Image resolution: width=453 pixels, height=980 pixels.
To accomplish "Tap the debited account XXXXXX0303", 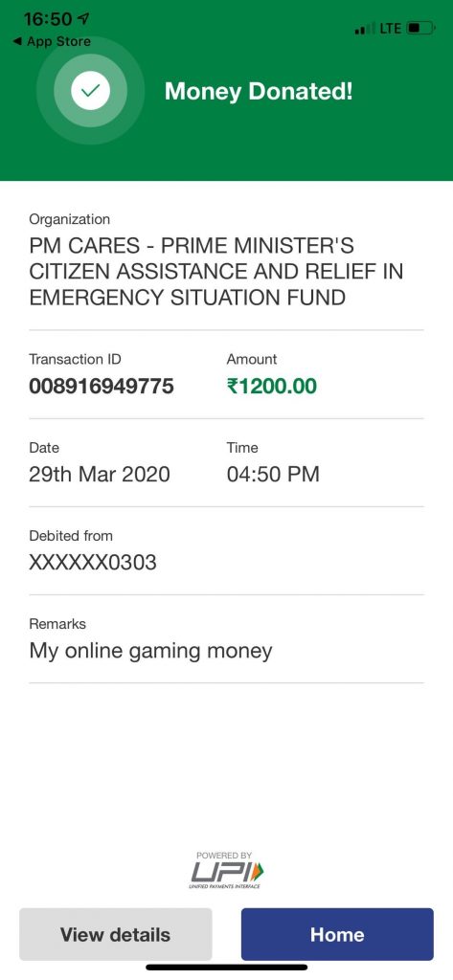I will 93,563.
